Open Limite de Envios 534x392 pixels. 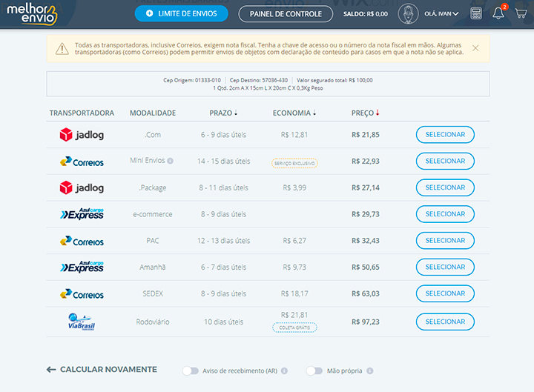pyautogui.click(x=181, y=13)
